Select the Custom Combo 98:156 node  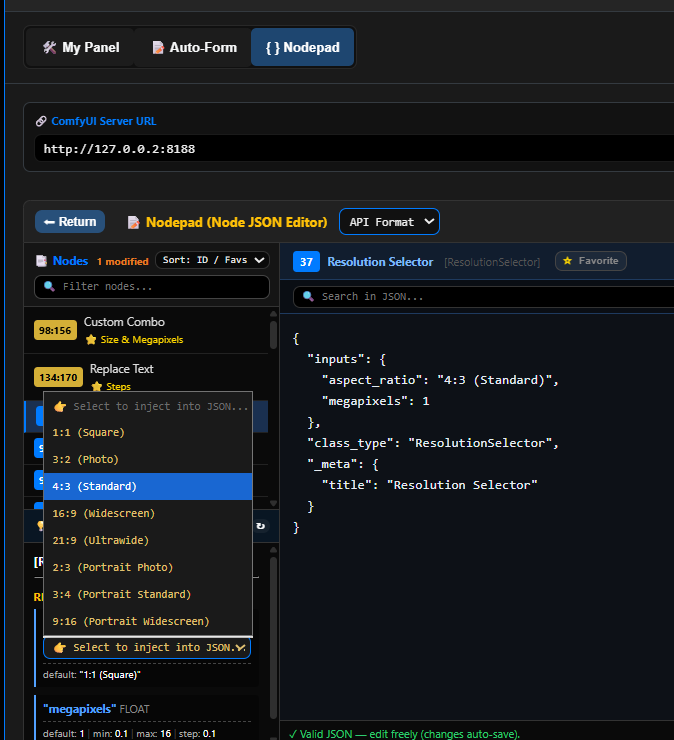coord(146,330)
